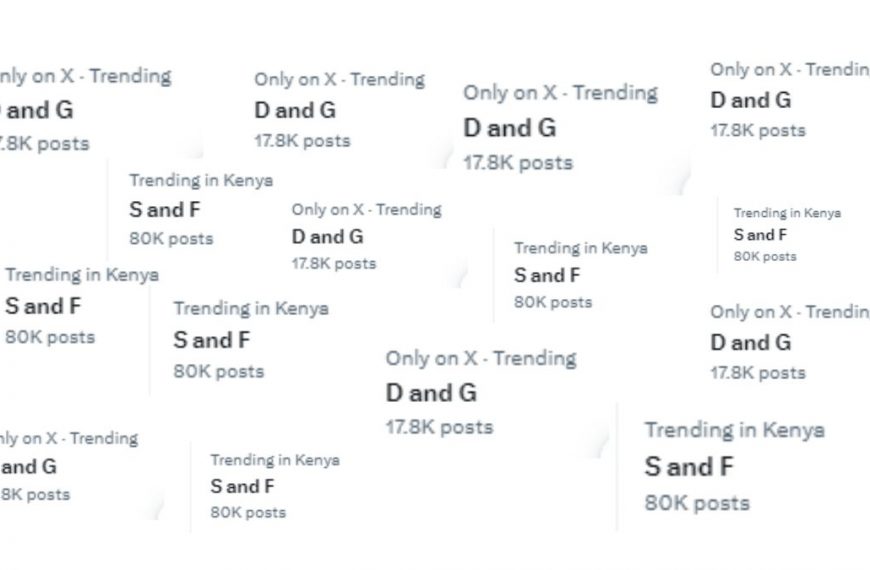Click the "Trending in Kenya" label in the bottom-right card
This screenshot has width=870, height=570.
click(x=734, y=430)
